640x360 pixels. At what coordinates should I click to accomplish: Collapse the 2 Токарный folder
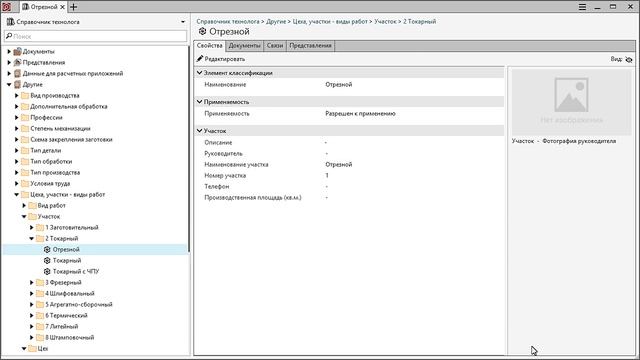32,238
